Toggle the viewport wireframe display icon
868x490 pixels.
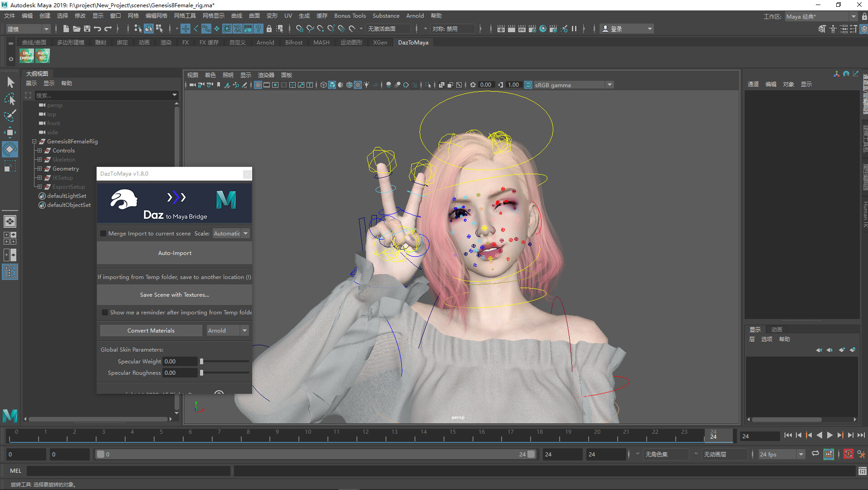pos(323,85)
